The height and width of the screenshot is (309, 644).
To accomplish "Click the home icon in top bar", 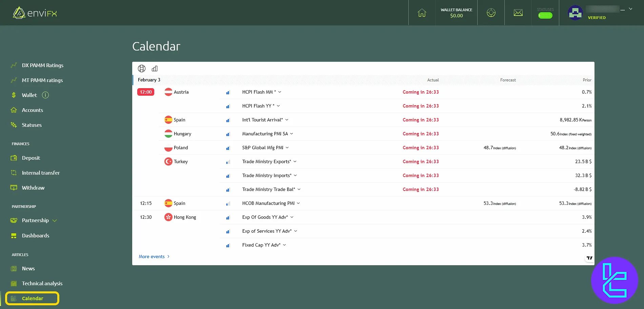I will (422, 12).
